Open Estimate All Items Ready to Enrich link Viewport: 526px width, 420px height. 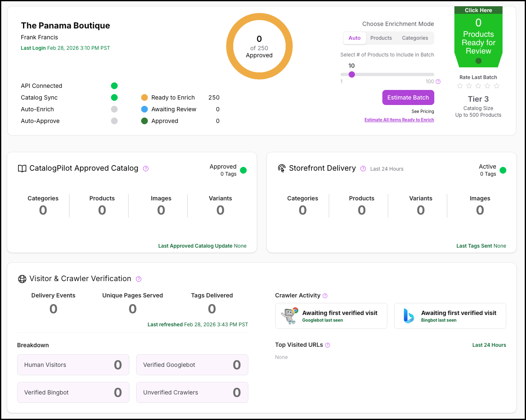tap(399, 120)
